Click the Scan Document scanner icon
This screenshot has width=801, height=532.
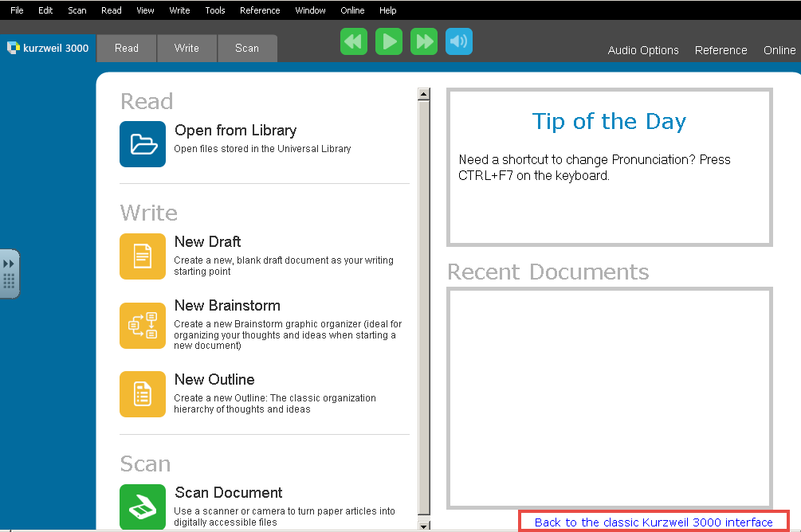(143, 507)
